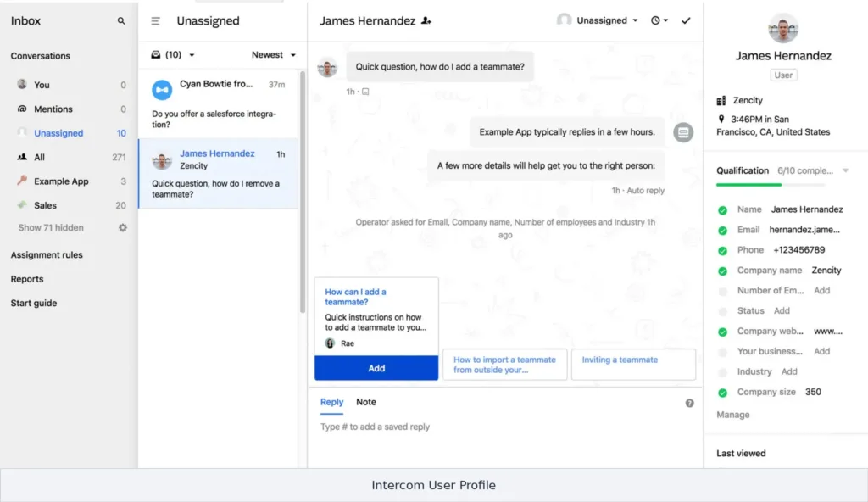The width and height of the screenshot is (868, 502).
Task: Click Add next to Industry
Action: [x=789, y=371]
